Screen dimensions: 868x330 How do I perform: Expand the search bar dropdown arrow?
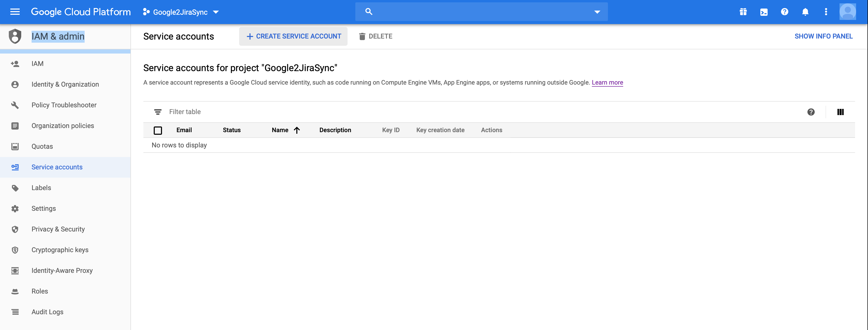597,12
